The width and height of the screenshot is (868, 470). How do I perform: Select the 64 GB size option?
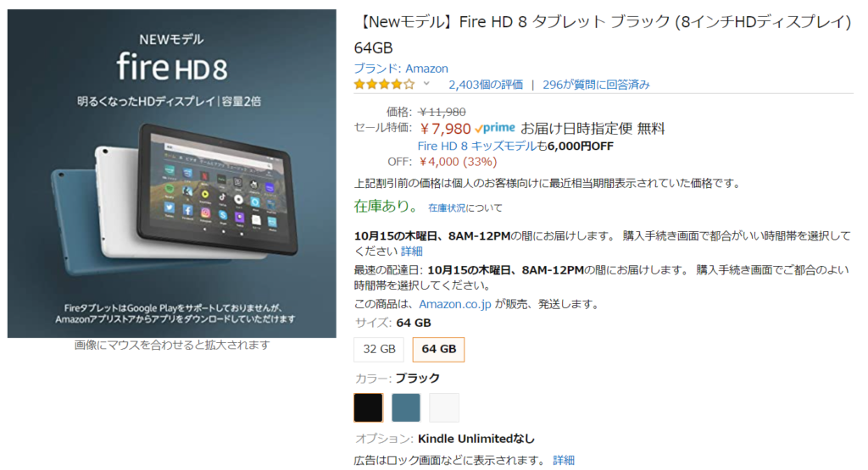438,350
